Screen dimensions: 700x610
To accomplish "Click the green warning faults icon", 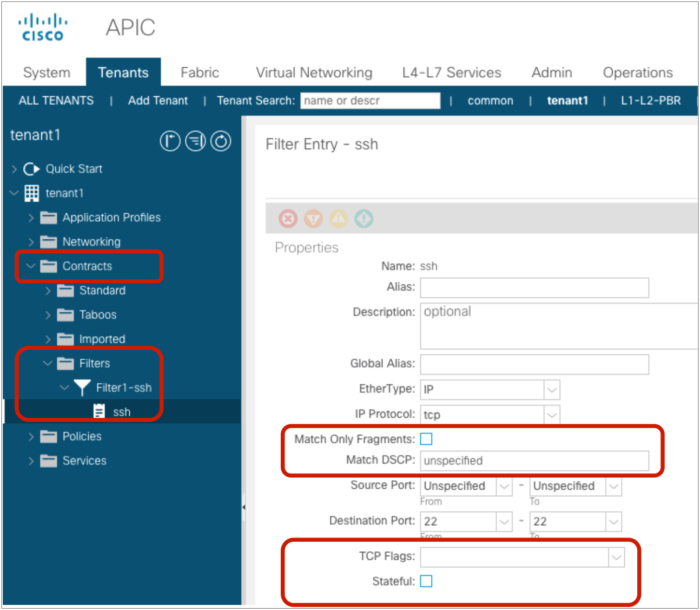I will pos(364,218).
